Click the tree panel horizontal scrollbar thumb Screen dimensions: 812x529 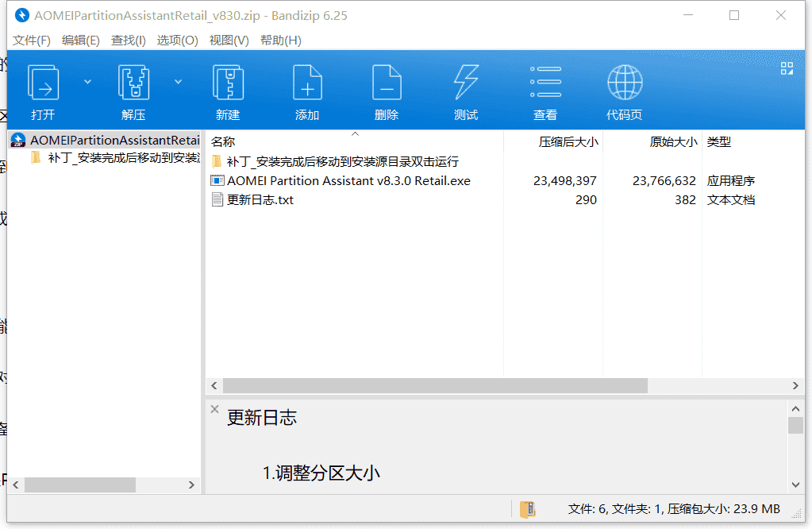pyautogui.click(x=80, y=485)
